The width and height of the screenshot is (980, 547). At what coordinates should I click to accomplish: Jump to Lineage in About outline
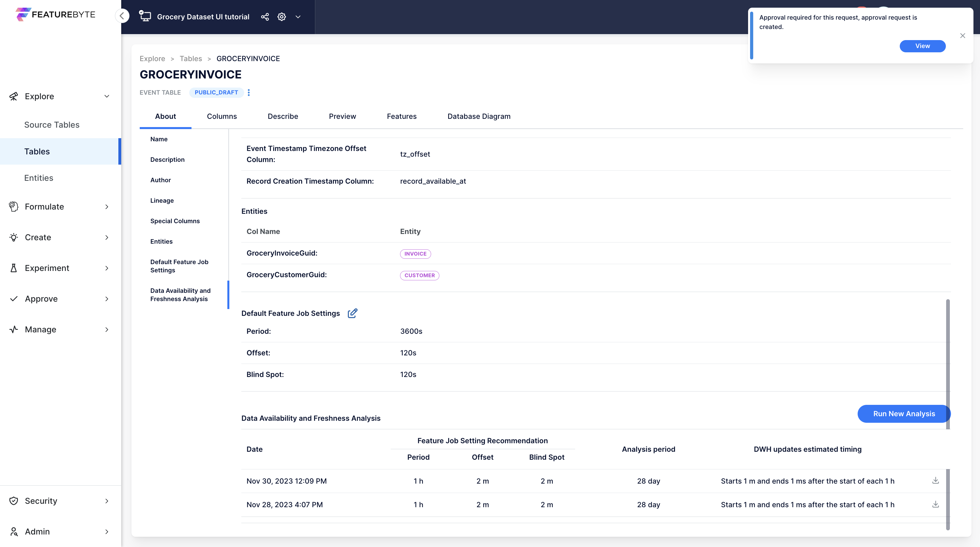(x=162, y=201)
